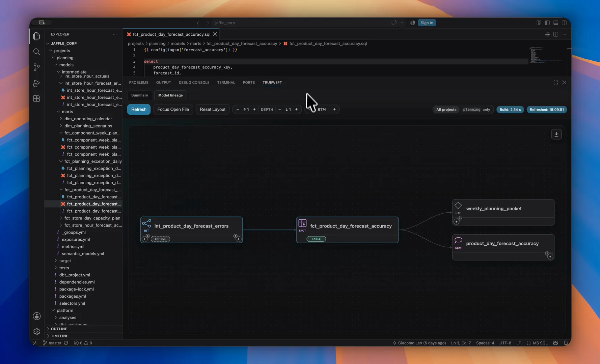Click the INT icon on int_product_day_forecast_errors node
The width and height of the screenshot is (600, 364).
(x=146, y=223)
